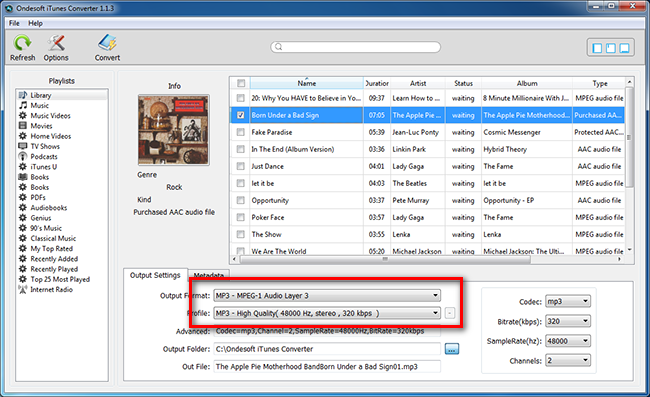Click the scroll down arrow in track list
This screenshot has height=397, width=650.
click(629, 250)
